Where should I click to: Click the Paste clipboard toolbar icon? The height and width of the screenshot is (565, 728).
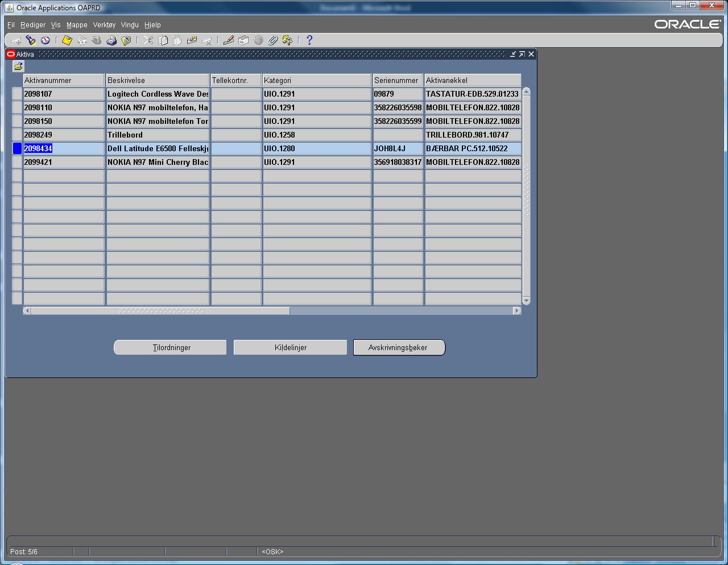[x=177, y=40]
